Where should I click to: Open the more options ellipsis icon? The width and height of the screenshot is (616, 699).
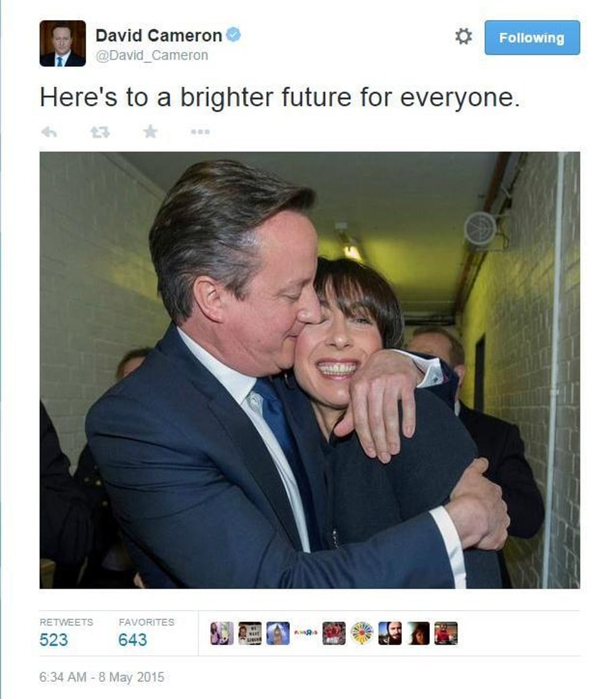click(x=200, y=132)
